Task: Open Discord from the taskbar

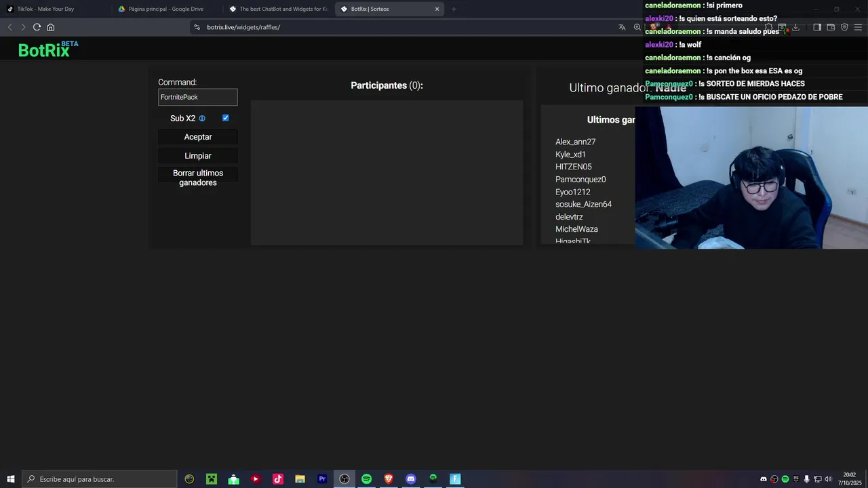Action: coord(411,479)
